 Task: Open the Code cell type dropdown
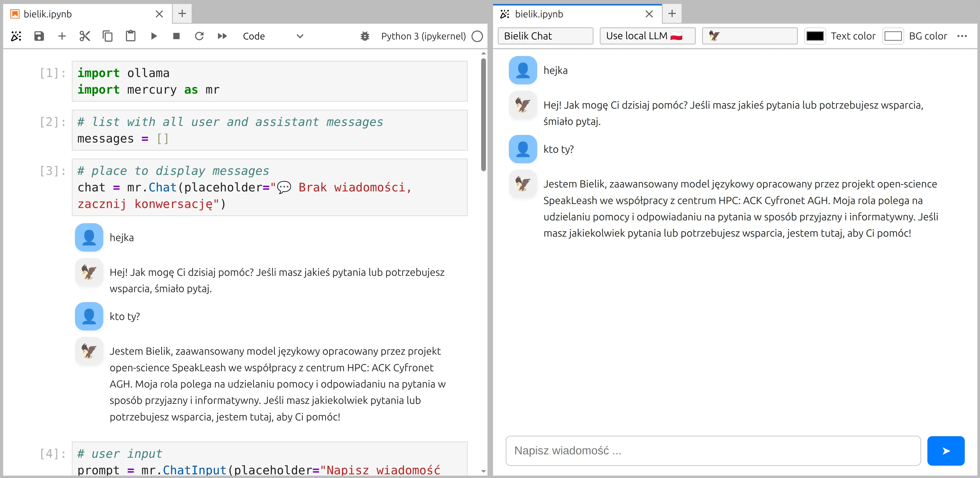[x=273, y=36]
